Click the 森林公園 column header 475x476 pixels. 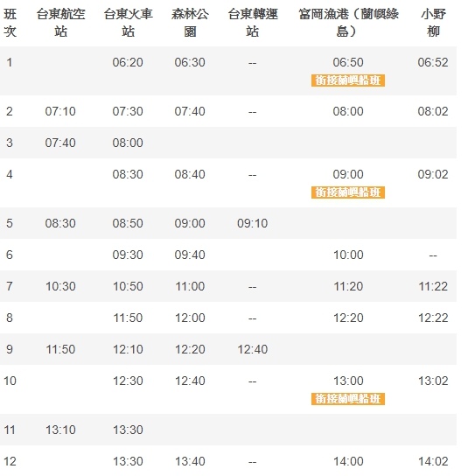click(x=190, y=23)
